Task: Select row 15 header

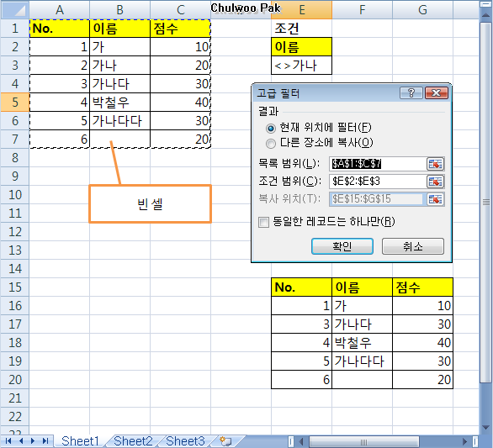Action: 15,287
